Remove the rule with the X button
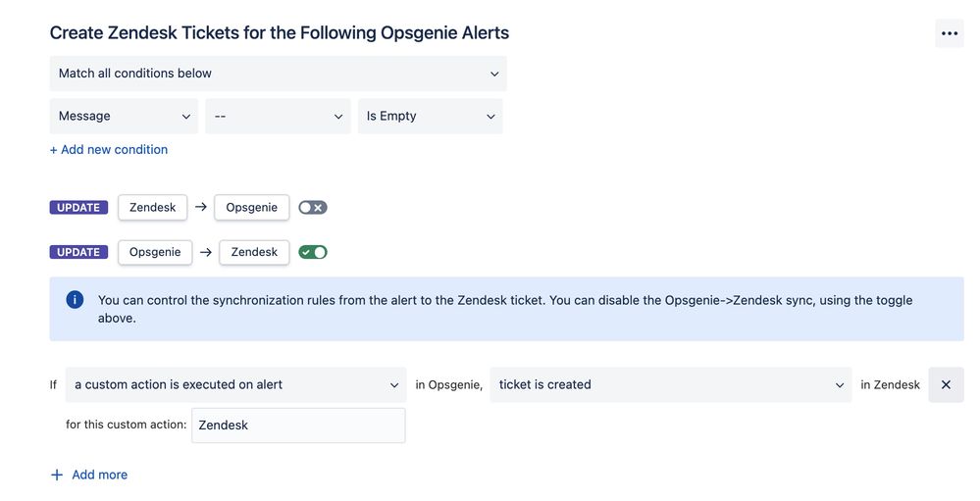This screenshot has height=501, width=980. coord(946,384)
